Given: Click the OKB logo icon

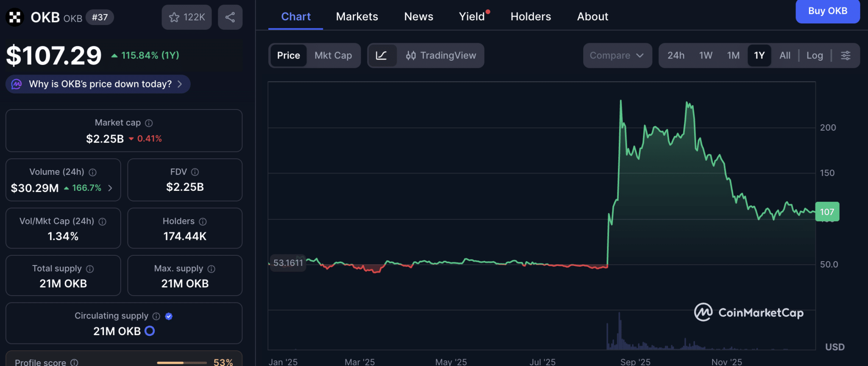Looking at the screenshot, I should [x=15, y=17].
